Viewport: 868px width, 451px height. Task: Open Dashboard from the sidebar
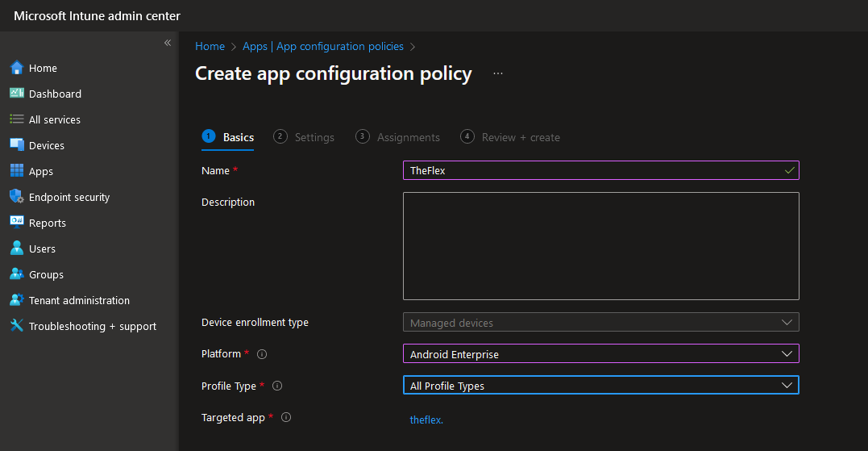[55, 94]
